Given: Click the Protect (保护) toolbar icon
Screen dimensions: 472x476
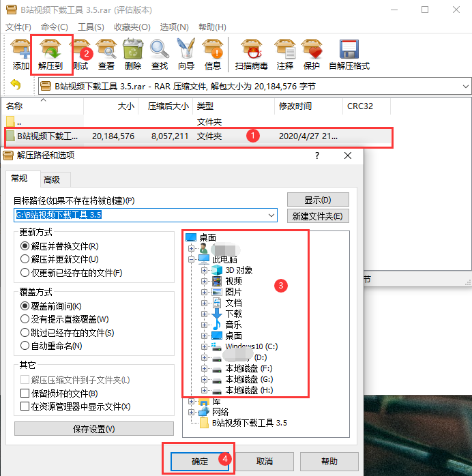Looking at the screenshot, I should click(312, 49).
